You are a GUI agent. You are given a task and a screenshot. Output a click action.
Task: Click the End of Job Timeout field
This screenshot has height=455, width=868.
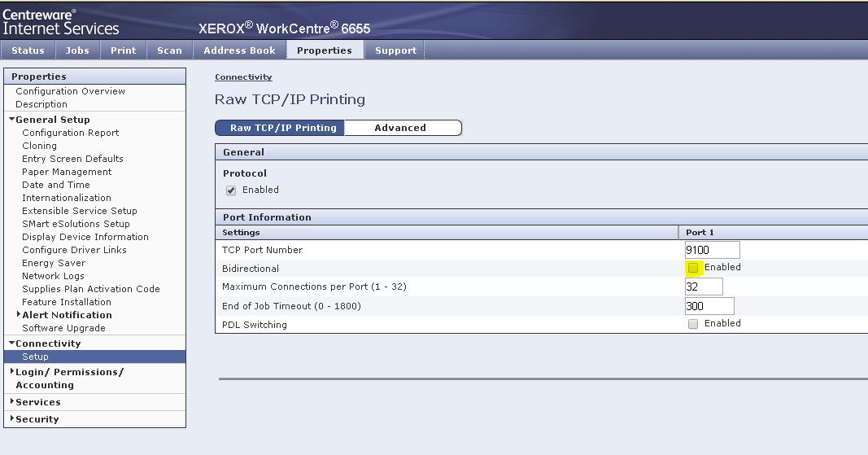tap(709, 306)
